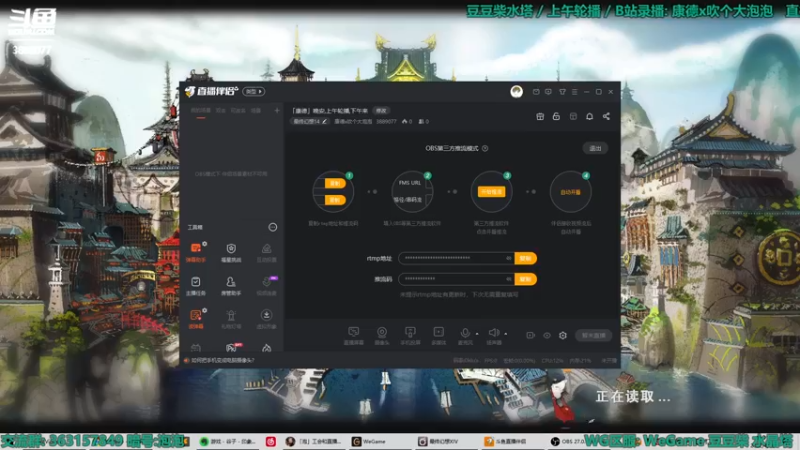800x450 pixels.
Task: Mute the 麦克风 microphone icon
Action: tap(465, 335)
